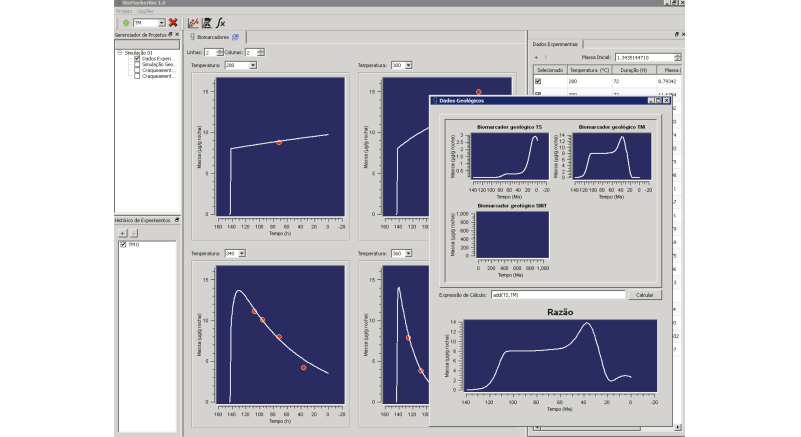This screenshot has width=801, height=437.
Task: Click the Selecionado column header
Action: [550, 70]
